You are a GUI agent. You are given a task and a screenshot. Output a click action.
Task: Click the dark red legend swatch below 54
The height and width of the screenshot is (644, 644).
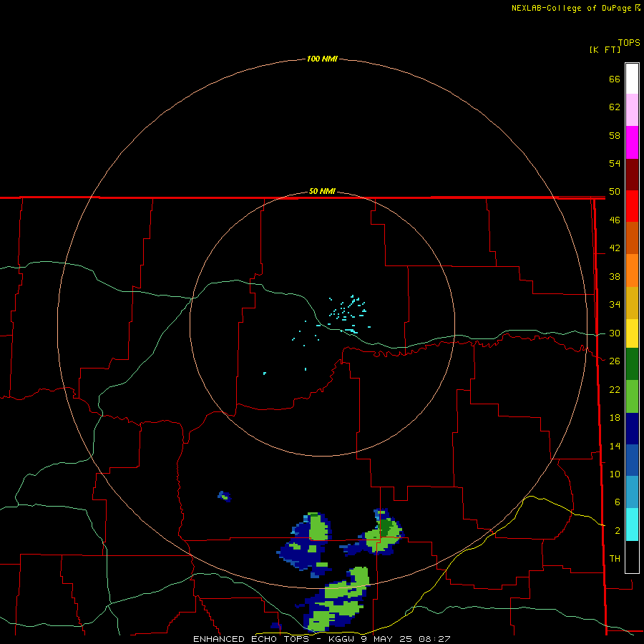point(632,175)
